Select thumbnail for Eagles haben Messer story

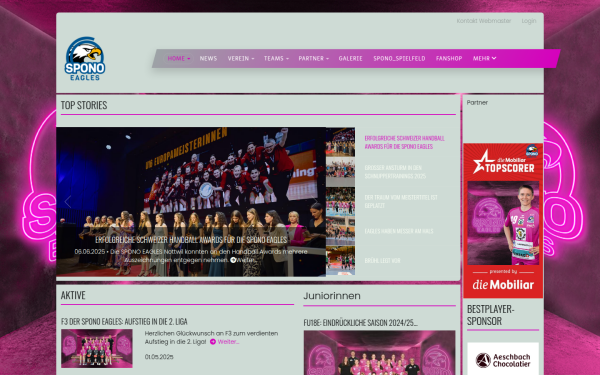coord(340,231)
